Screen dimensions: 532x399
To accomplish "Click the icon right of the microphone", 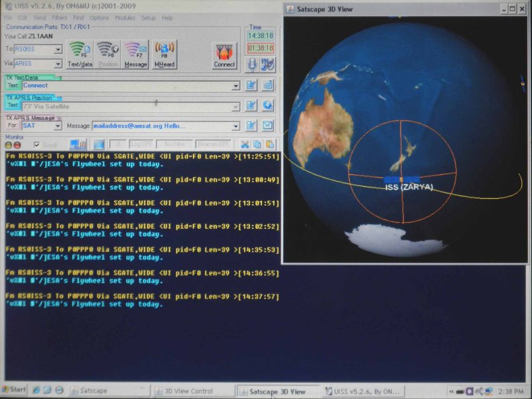I will [267, 65].
